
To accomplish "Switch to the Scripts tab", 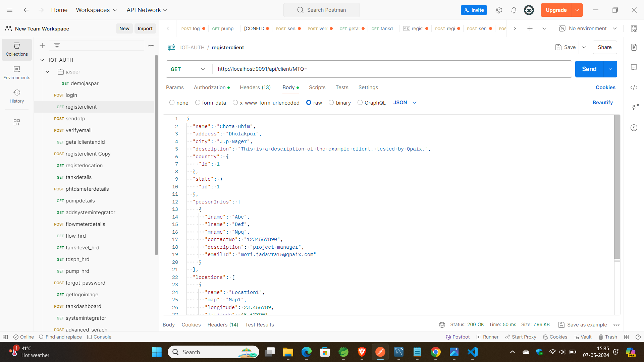I will pyautogui.click(x=317, y=87).
